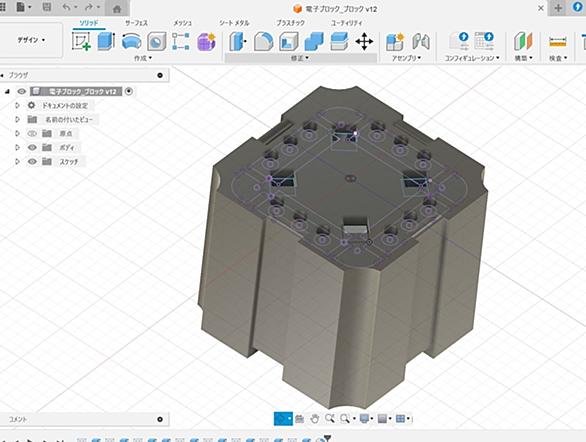Screen dimensions: 586x442
Task: Select the Move/Copy arrows tool
Action: pos(364,41)
